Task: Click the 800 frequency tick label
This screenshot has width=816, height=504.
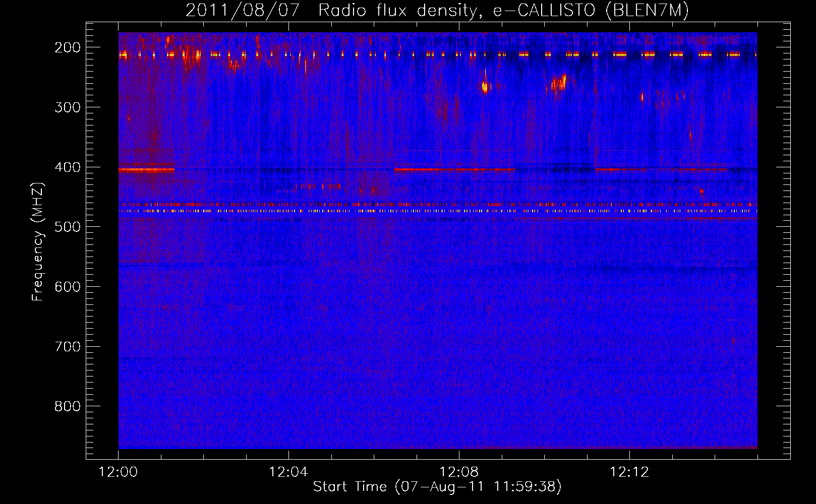Action: [68, 406]
